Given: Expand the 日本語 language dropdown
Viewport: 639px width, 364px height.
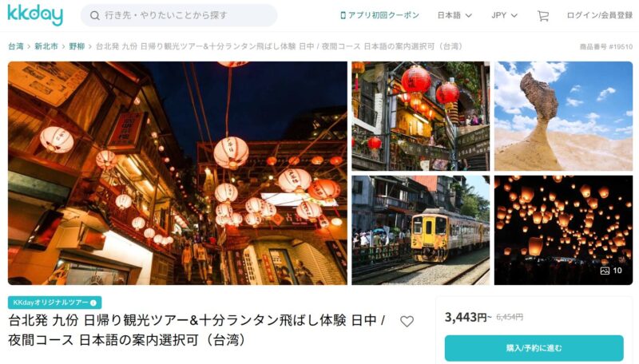Looking at the screenshot, I should [x=454, y=15].
